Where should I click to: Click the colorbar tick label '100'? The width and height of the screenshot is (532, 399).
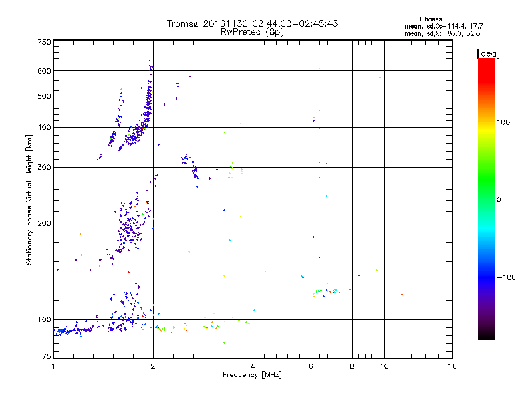(x=503, y=122)
